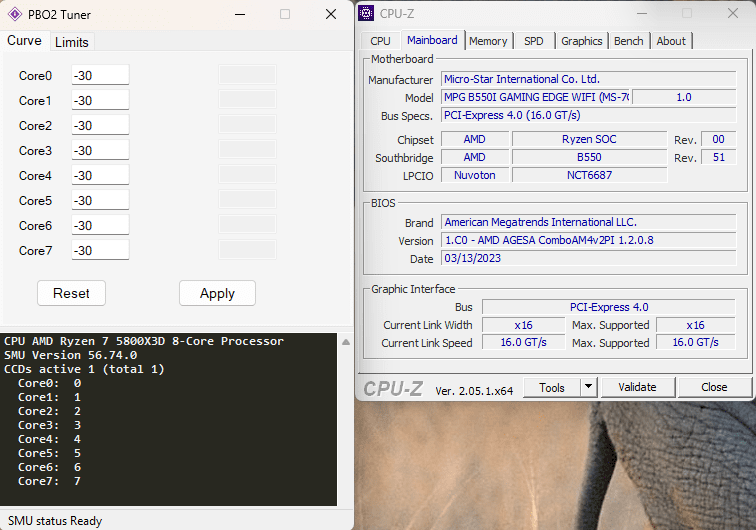Click the Core1 offset input field
The width and height of the screenshot is (756, 530).
pyautogui.click(x=100, y=100)
